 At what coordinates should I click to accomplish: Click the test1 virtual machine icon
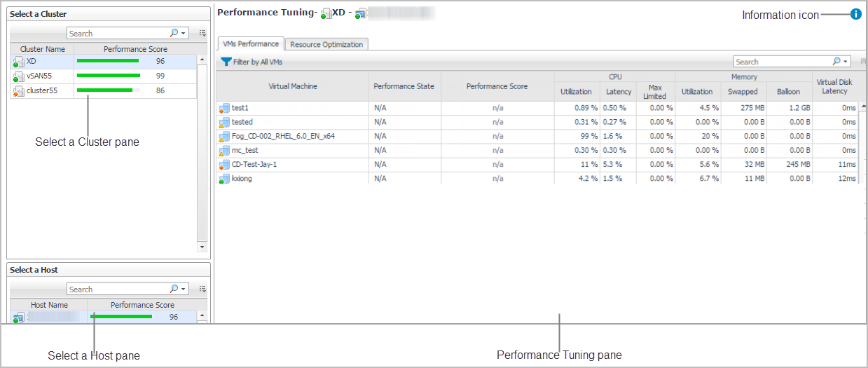[x=224, y=108]
